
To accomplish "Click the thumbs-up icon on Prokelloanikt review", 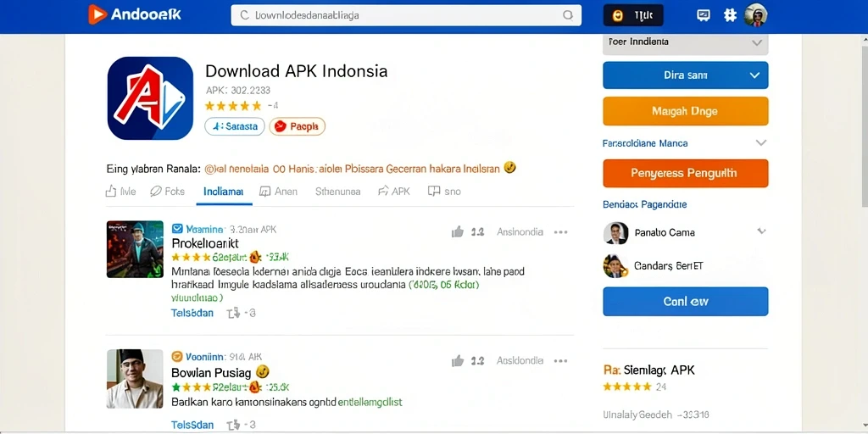I will [458, 232].
